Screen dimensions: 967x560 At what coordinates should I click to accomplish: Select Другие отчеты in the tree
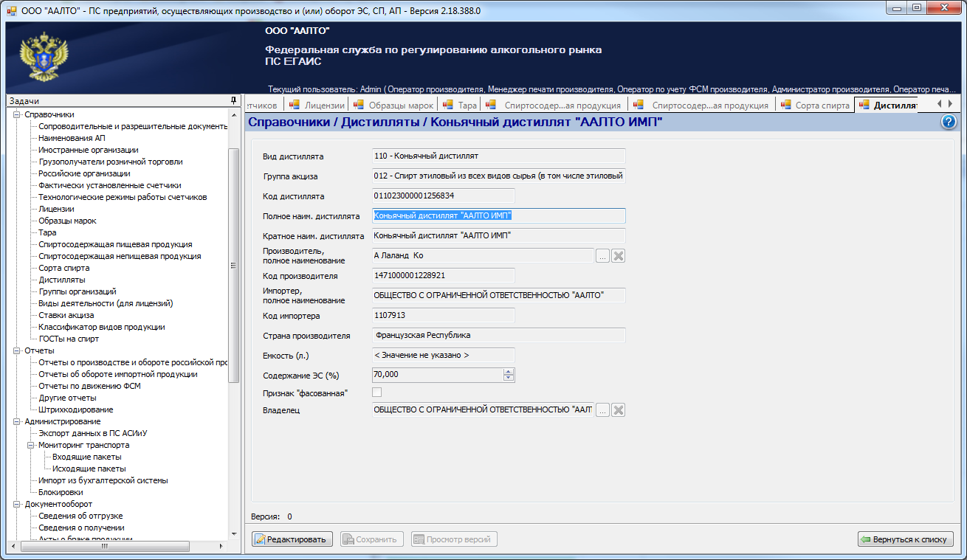click(67, 398)
